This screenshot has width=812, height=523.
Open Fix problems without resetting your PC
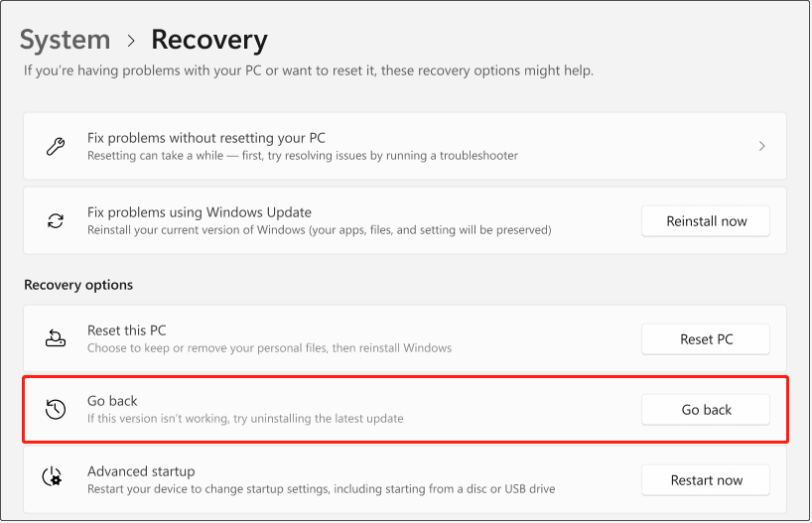coord(206,138)
